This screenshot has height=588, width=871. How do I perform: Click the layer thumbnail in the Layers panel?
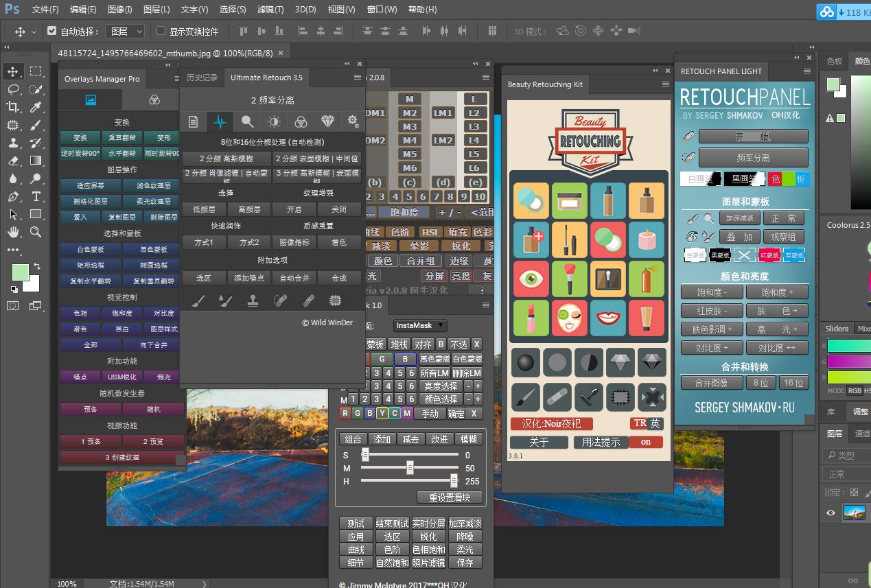(x=854, y=513)
